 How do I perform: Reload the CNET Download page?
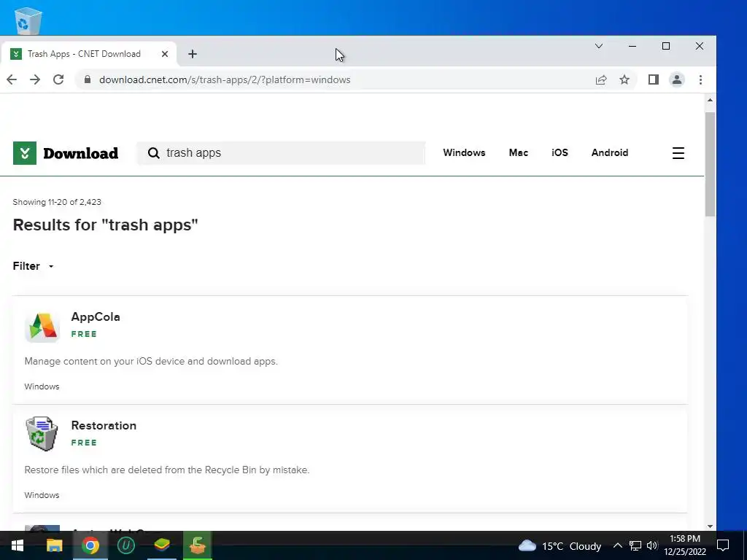[58, 79]
